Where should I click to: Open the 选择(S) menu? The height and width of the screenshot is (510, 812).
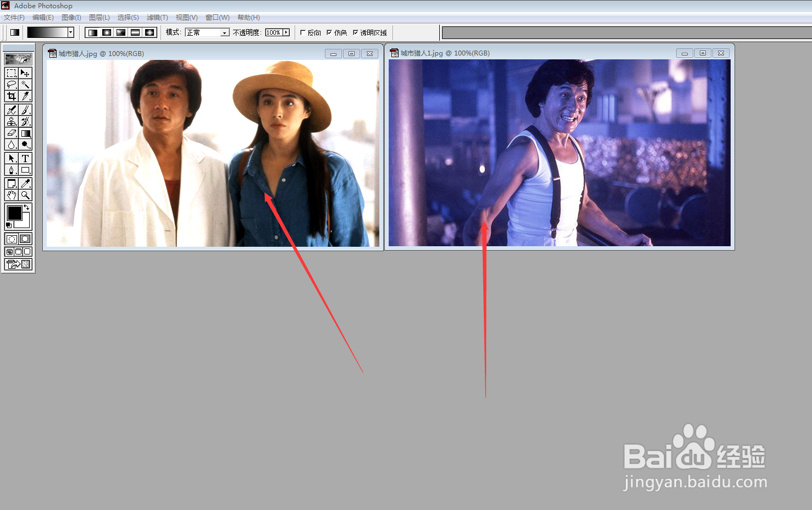click(128, 18)
